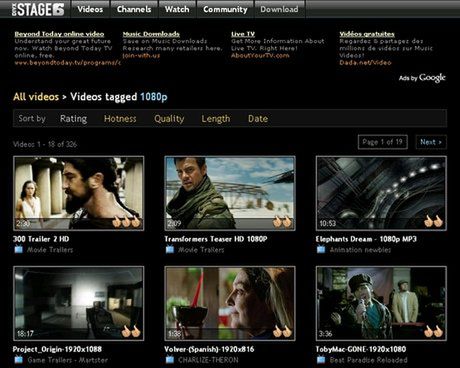Click thumbs-up rating on Transformers thumbnail
Screen dimensions: 460x368
click(282, 221)
